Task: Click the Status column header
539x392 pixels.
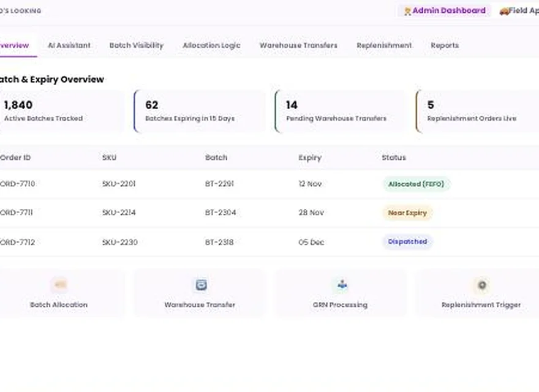Action: pyautogui.click(x=394, y=157)
